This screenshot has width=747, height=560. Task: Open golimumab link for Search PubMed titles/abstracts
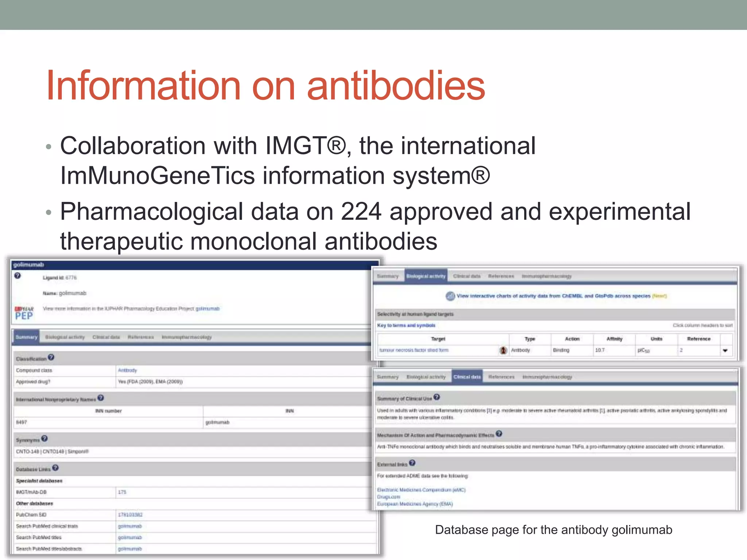point(130,549)
